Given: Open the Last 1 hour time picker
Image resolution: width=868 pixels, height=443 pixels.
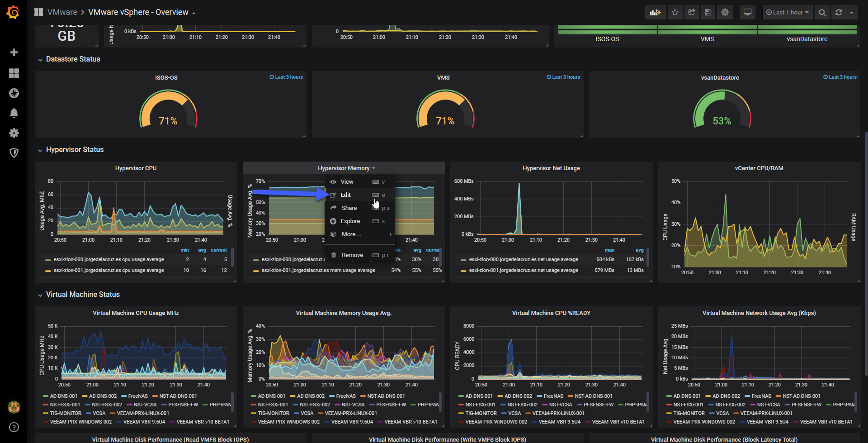Looking at the screenshot, I should tap(787, 12).
